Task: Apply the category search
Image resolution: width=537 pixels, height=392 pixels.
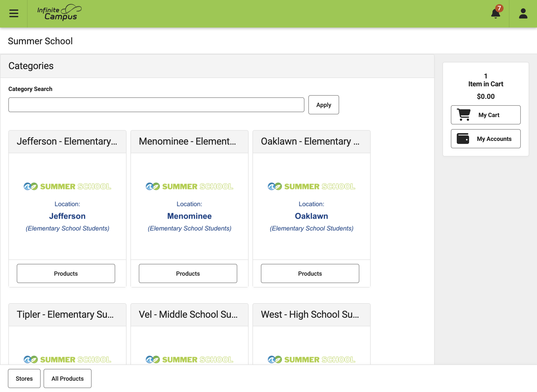Action: click(x=324, y=105)
